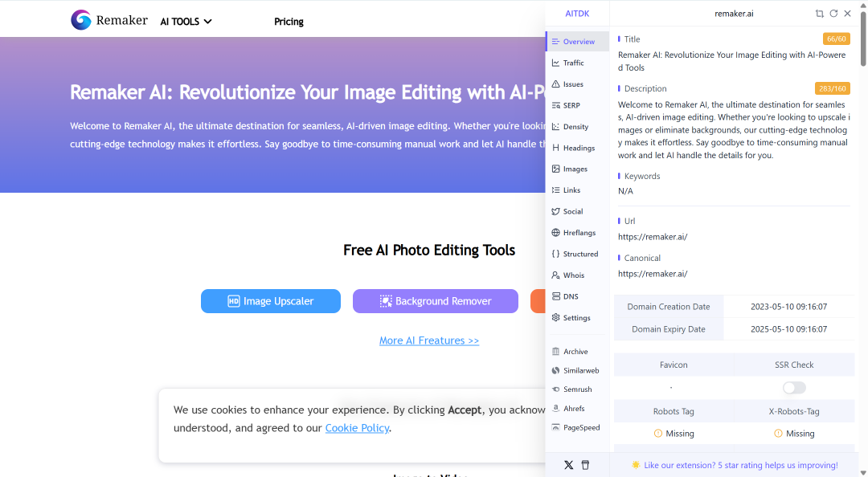868x477 pixels.
Task: Click the Hreflangs globe icon
Action: [556, 232]
